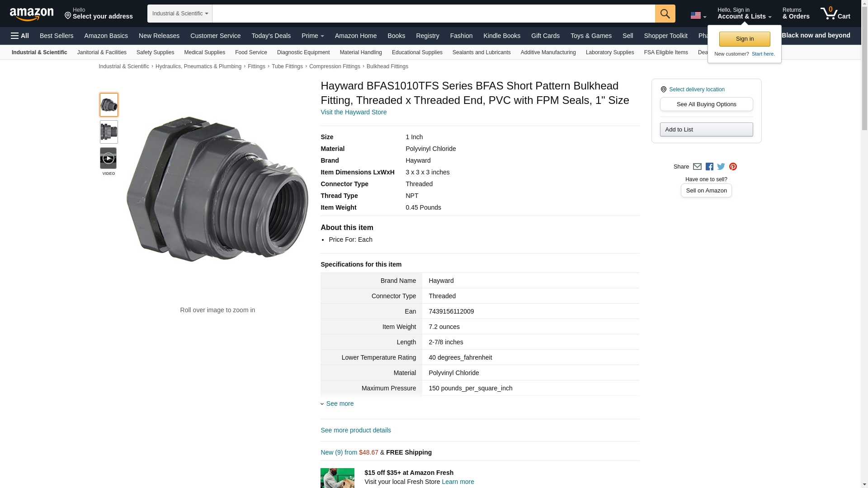Click Add to List button
This screenshot has height=488, width=868.
point(706,130)
